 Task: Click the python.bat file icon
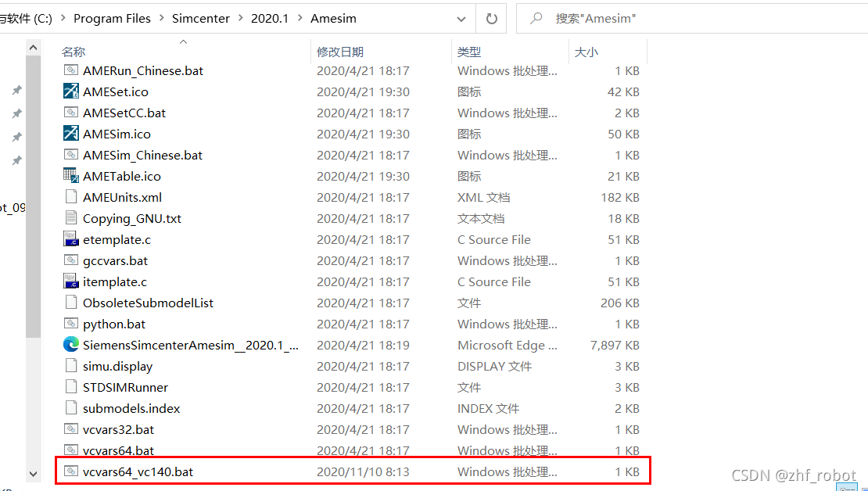71,323
